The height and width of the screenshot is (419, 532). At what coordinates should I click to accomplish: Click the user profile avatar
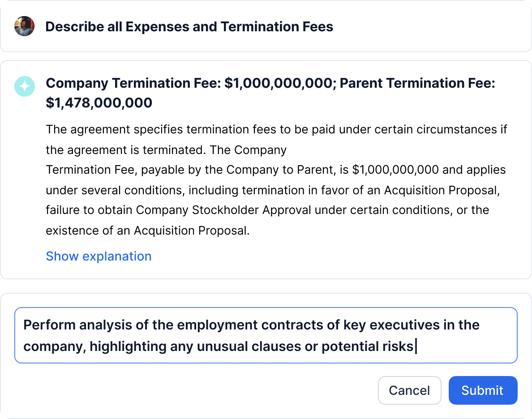coord(25,26)
